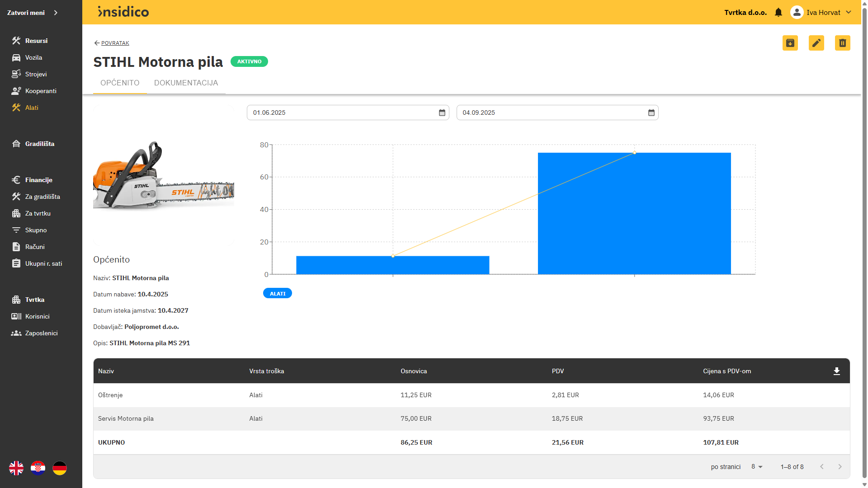This screenshot has width=868, height=488.
Task: Open rows per page dropdown
Action: click(x=757, y=467)
